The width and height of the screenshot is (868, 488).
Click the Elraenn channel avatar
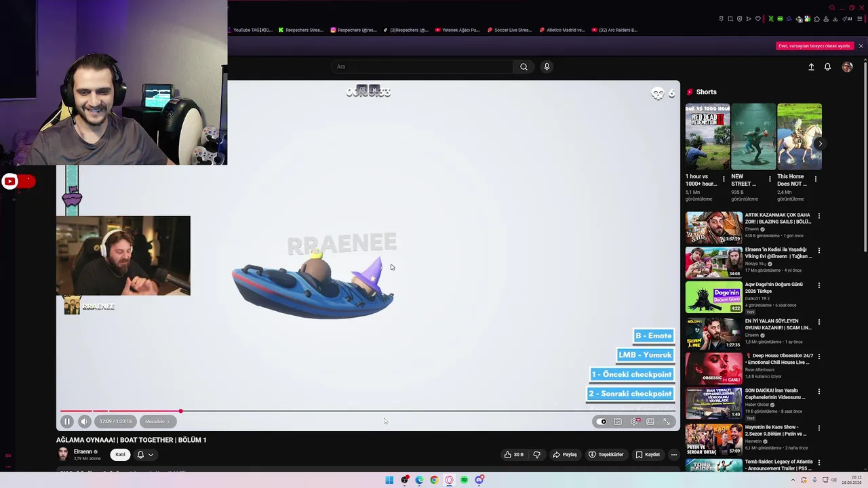(x=63, y=454)
